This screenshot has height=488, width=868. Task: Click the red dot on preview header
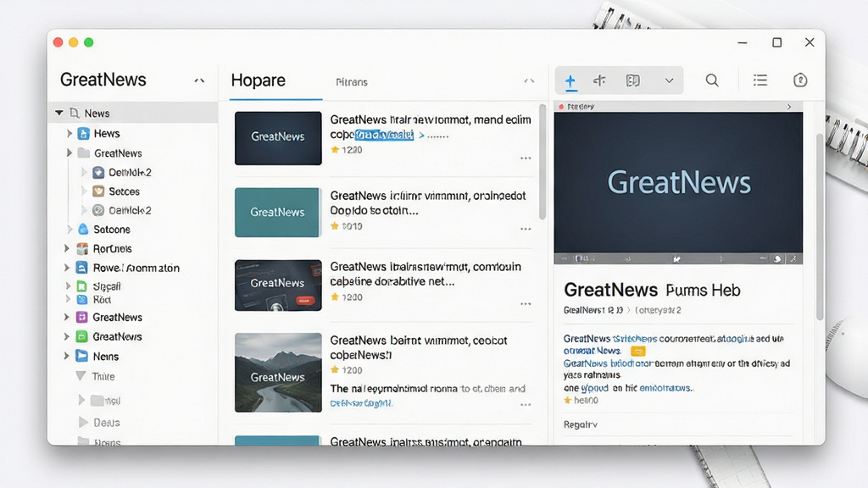561,106
